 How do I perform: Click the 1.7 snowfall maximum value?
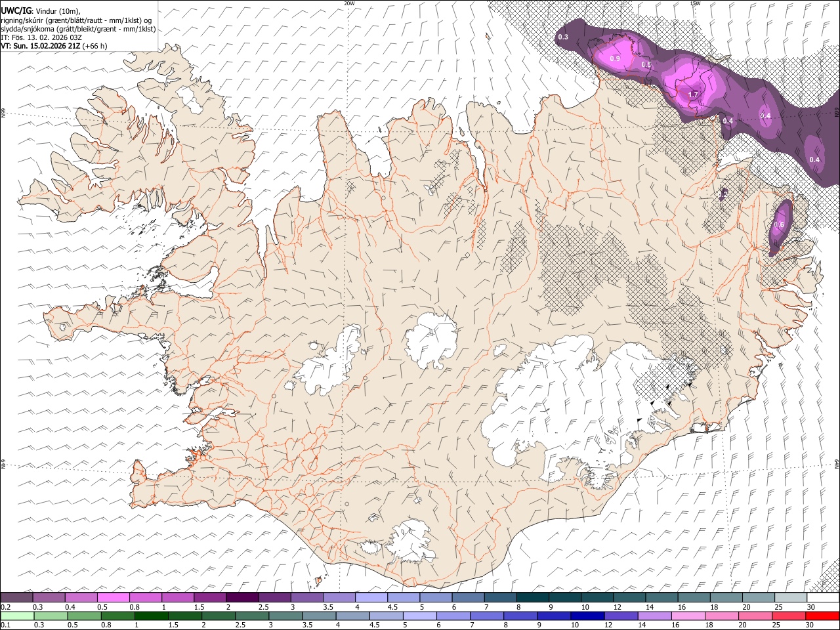pyautogui.click(x=693, y=95)
